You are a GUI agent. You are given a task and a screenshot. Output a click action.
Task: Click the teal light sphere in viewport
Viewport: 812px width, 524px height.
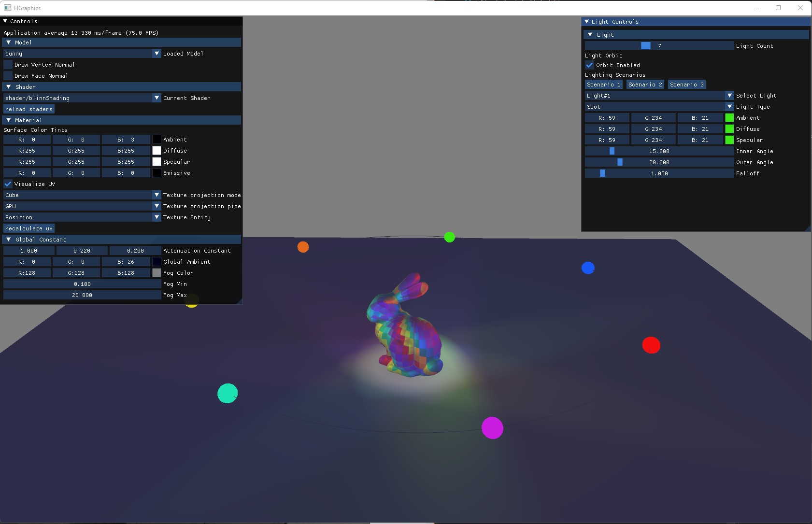[x=228, y=393]
